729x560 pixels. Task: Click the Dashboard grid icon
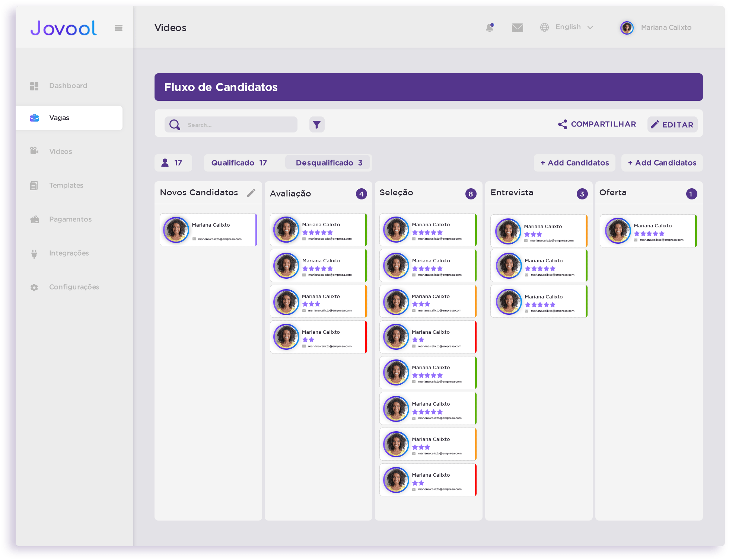point(34,86)
